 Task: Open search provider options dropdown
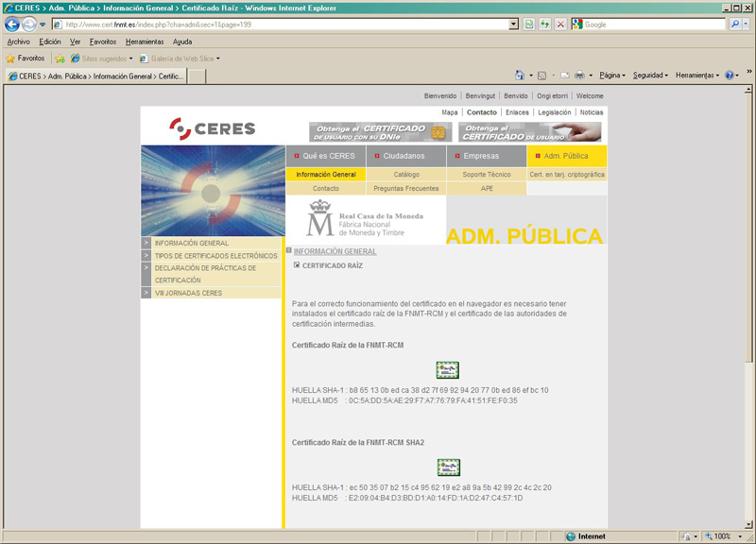click(746, 25)
